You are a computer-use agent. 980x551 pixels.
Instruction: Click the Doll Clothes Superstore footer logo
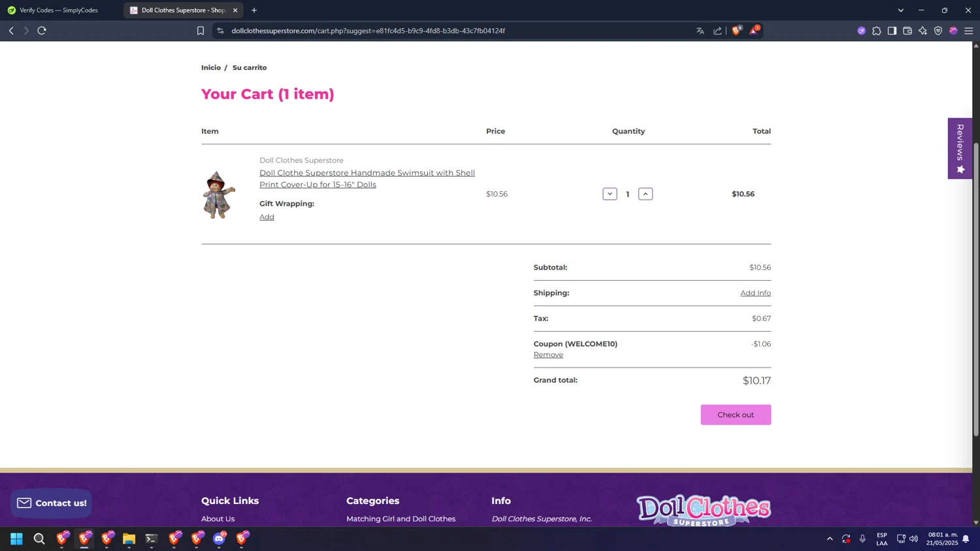click(704, 511)
